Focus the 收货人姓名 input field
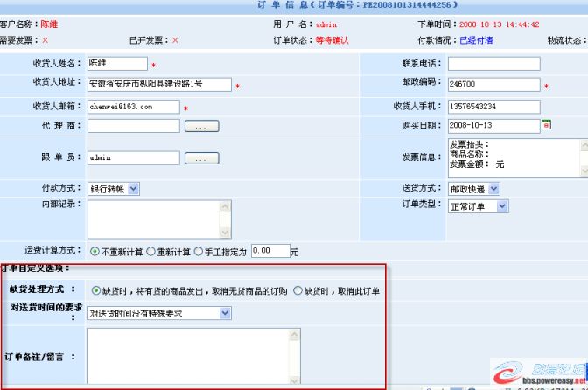Viewport: 588px width, 390px height. click(x=117, y=63)
